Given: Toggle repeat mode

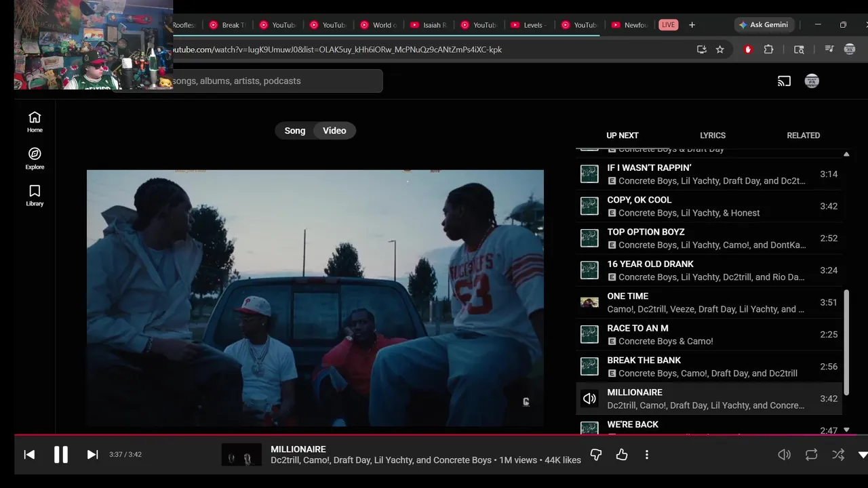Looking at the screenshot, I should 811,455.
